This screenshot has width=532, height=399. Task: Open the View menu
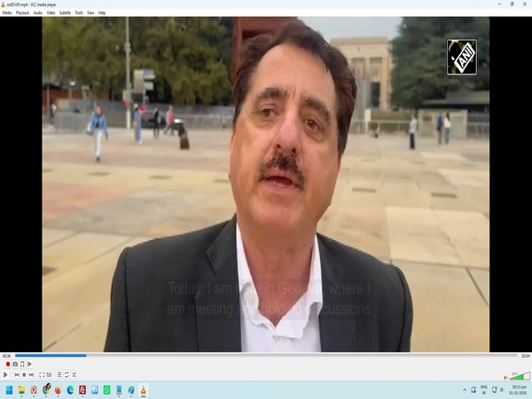[x=90, y=12]
